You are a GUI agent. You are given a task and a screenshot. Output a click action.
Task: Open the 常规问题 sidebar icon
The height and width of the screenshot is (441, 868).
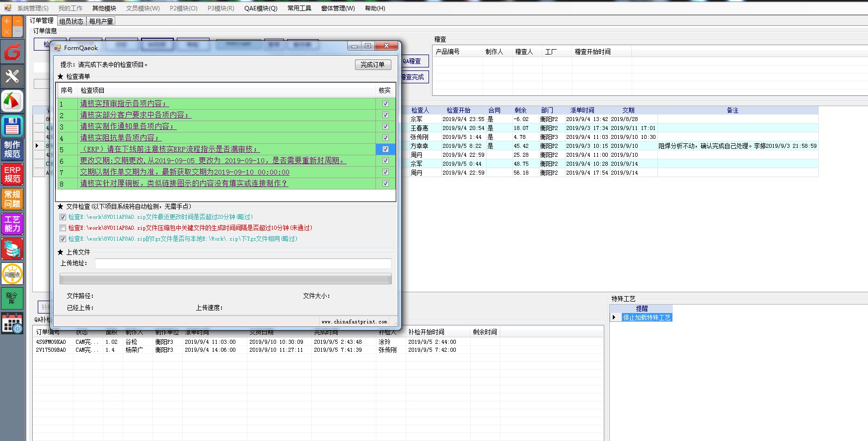click(x=12, y=199)
